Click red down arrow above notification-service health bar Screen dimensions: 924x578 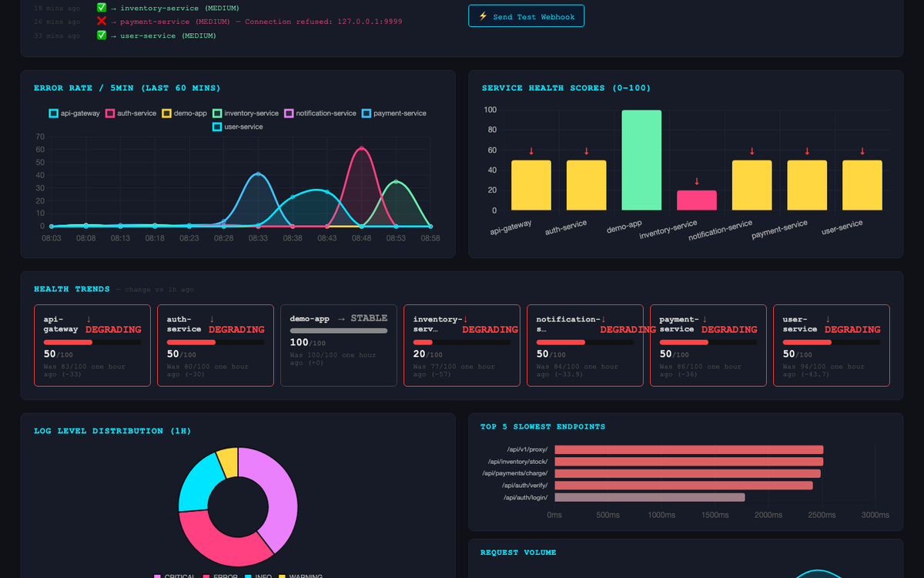(752, 151)
